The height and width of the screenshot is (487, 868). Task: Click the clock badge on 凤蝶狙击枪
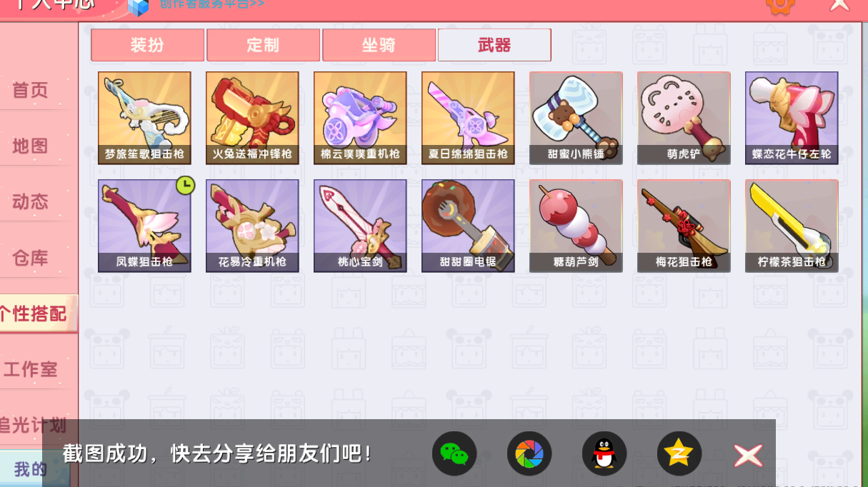185,186
